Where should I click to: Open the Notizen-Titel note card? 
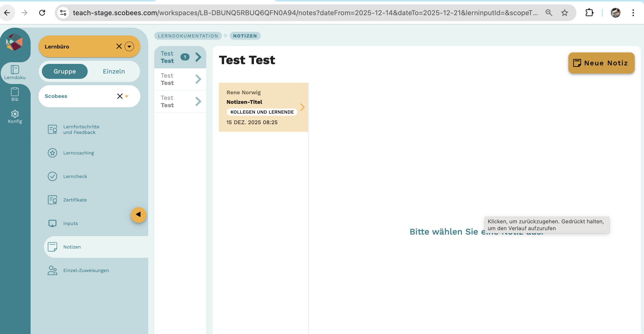pyautogui.click(x=263, y=107)
